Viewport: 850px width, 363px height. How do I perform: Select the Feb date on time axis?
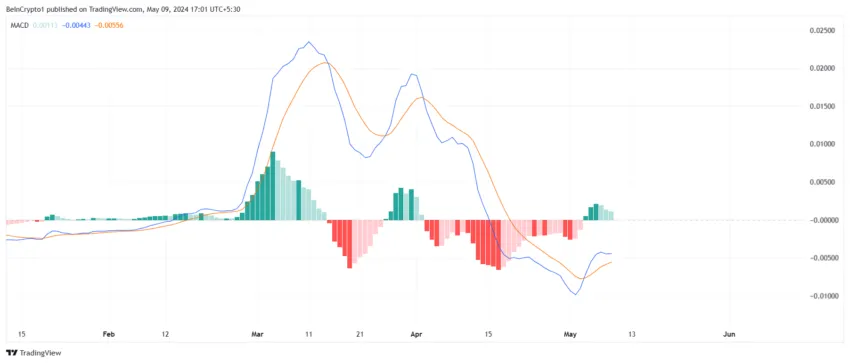(x=110, y=334)
